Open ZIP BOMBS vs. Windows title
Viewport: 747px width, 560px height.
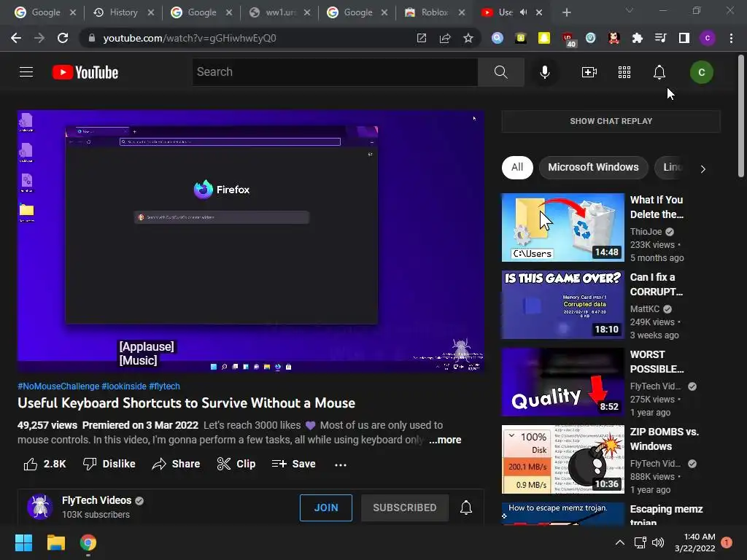[664, 439]
